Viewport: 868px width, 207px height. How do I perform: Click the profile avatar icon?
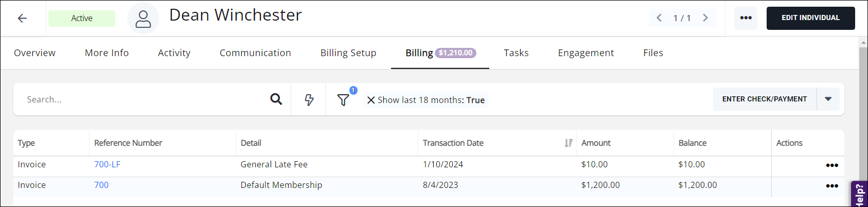click(143, 19)
